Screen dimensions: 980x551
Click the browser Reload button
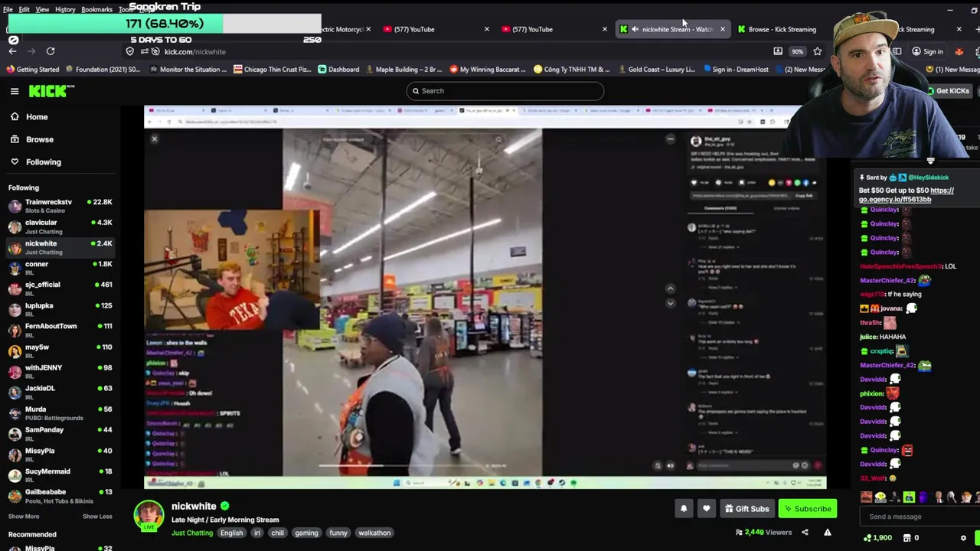tap(51, 51)
